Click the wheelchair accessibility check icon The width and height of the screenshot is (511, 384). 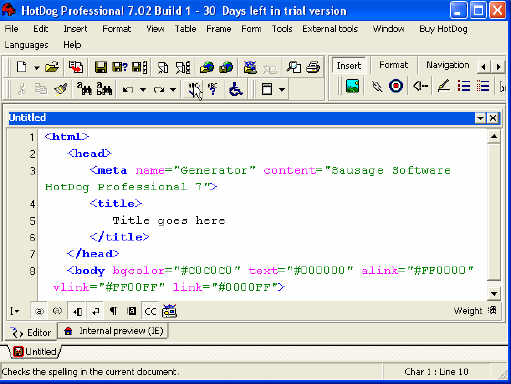click(236, 89)
